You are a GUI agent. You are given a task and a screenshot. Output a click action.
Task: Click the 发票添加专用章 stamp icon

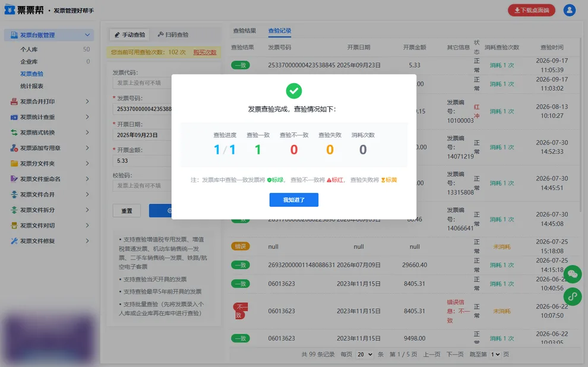click(14, 148)
